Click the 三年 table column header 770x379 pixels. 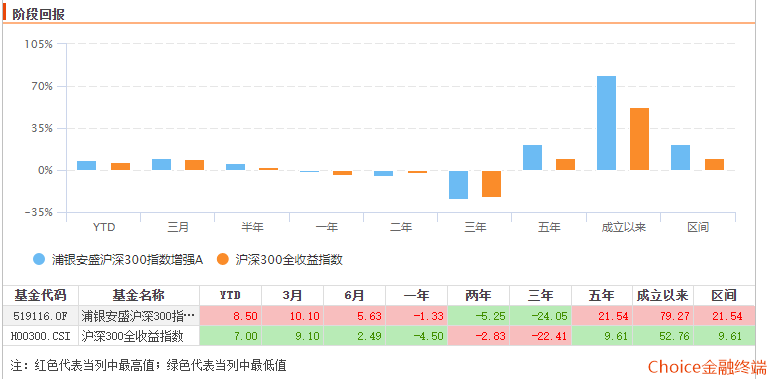pos(541,295)
